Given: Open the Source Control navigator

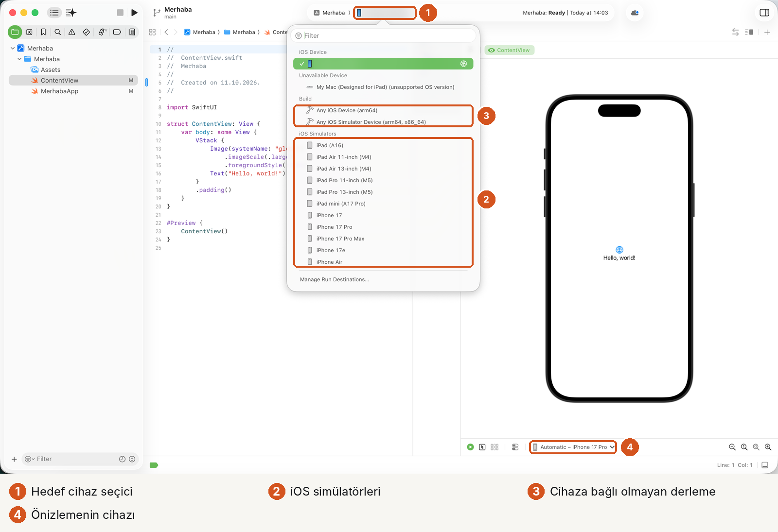Looking at the screenshot, I should 29,32.
